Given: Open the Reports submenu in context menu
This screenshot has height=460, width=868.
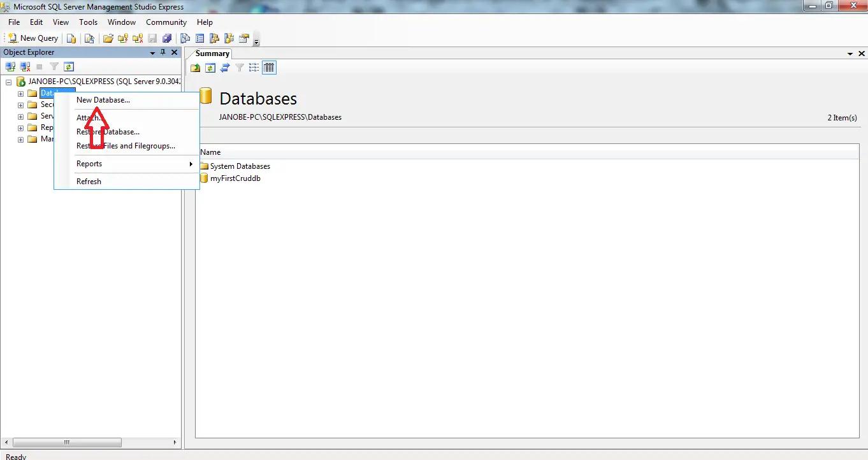Looking at the screenshot, I should (x=127, y=164).
